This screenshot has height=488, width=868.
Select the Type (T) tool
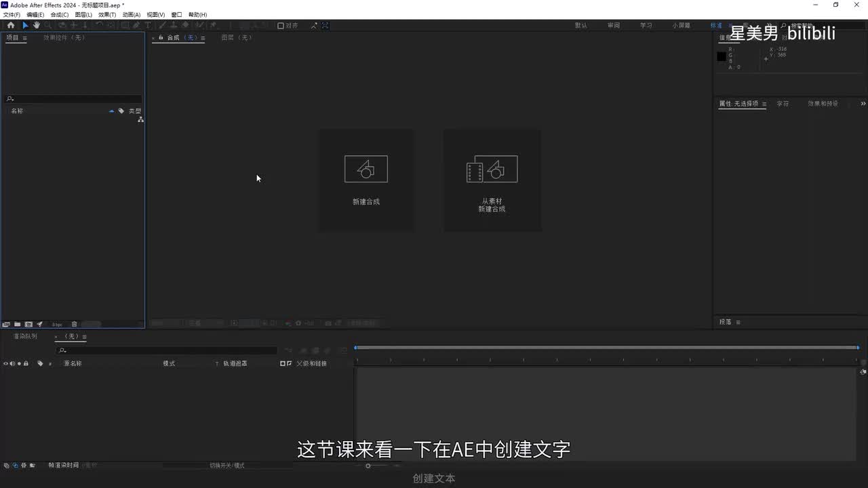(148, 25)
